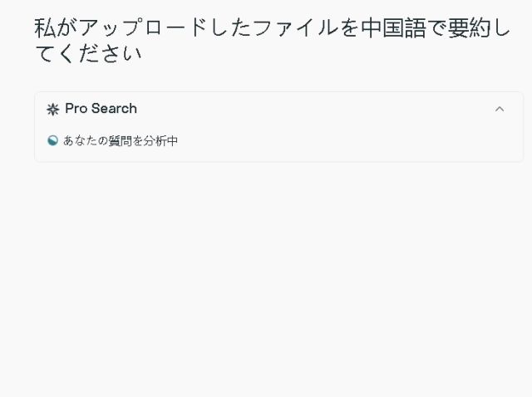The width and height of the screenshot is (532, 397).
Task: Click the Pro Search label
Action: click(x=101, y=109)
